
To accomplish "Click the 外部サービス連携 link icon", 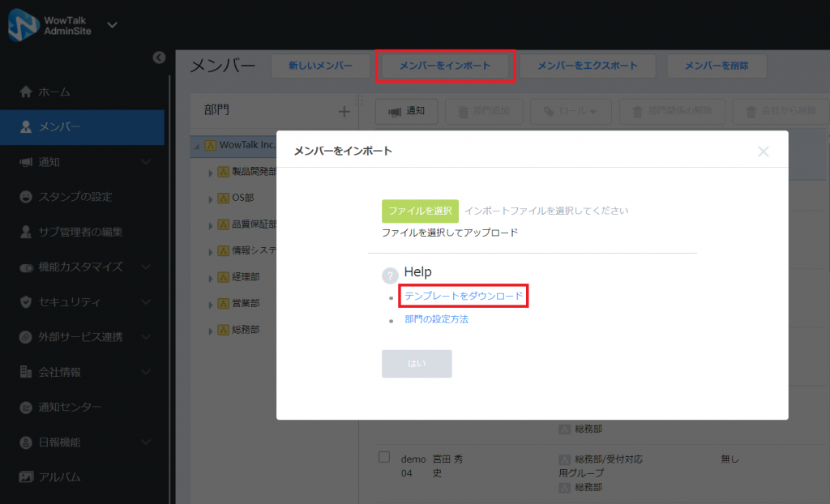I will tap(25, 337).
